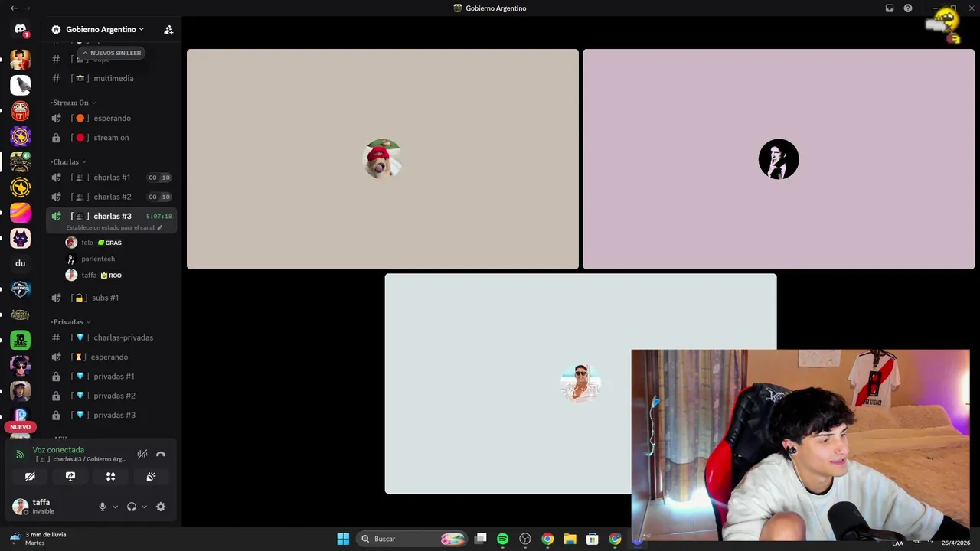980x551 pixels.
Task: Open the Windows Start menu
Action: [x=343, y=539]
